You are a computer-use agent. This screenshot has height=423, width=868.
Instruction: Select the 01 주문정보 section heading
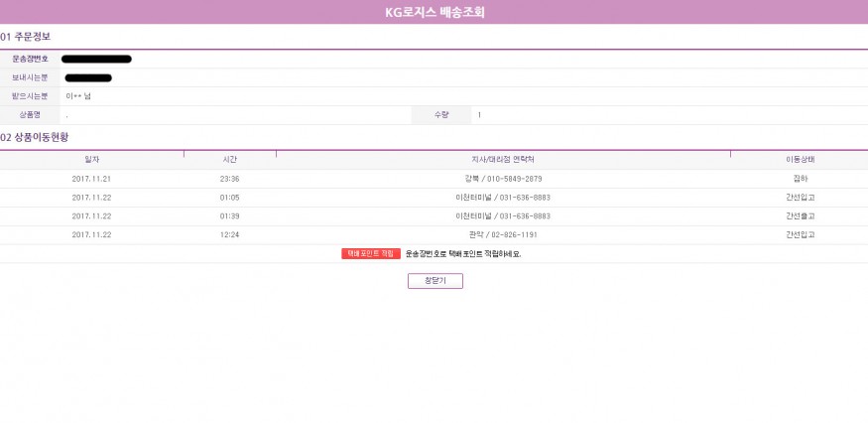[26, 37]
